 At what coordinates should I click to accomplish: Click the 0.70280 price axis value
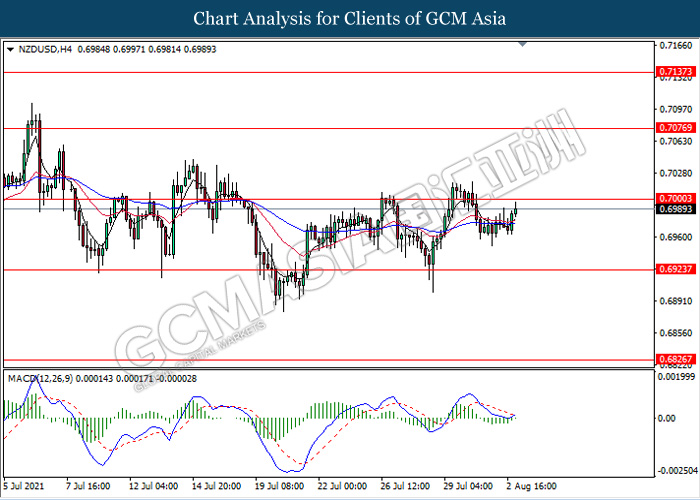676,173
